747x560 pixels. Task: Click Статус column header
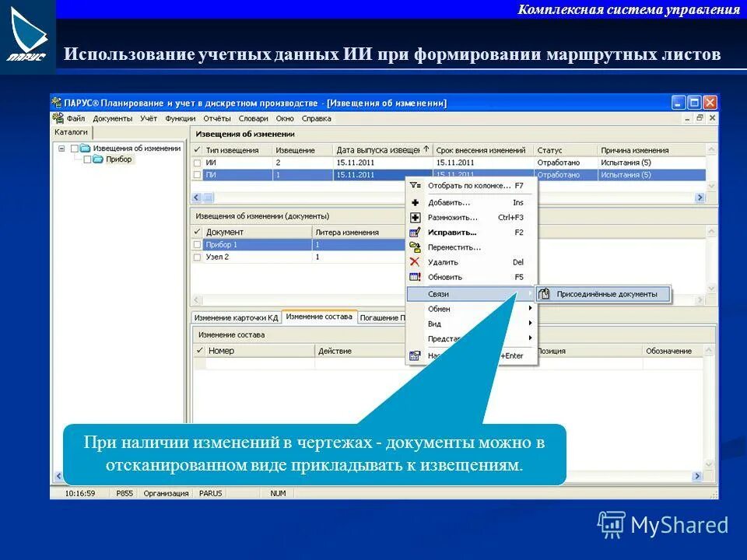pos(565,150)
